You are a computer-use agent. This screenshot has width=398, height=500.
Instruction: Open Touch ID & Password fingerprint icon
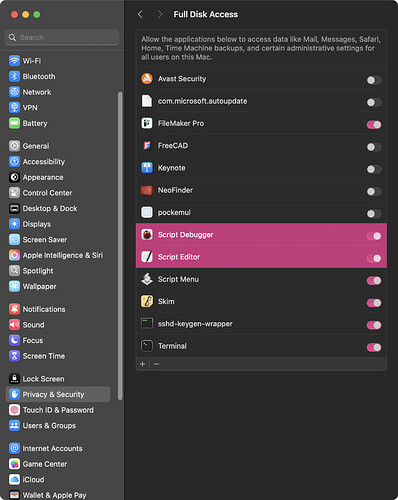(14, 410)
